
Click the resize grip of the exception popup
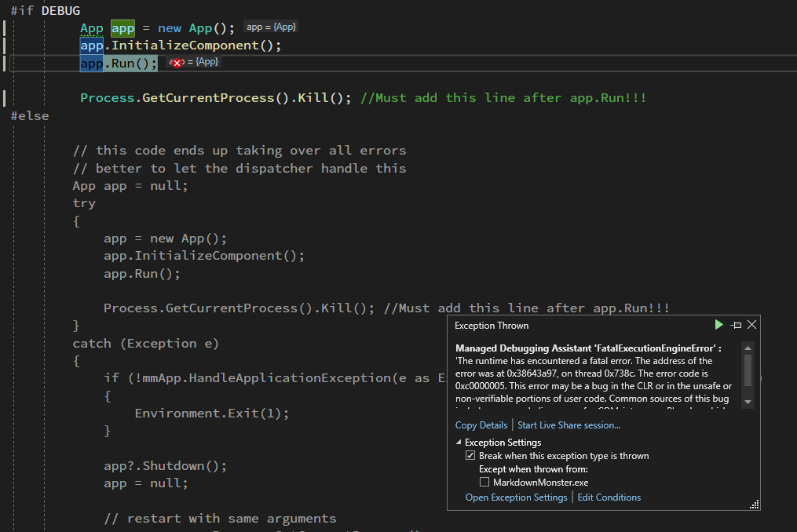pyautogui.click(x=754, y=505)
